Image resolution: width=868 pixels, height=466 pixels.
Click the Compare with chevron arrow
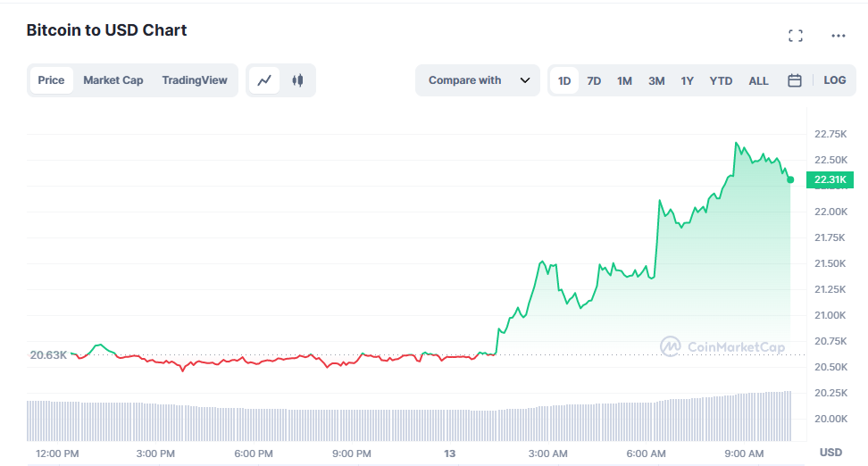pyautogui.click(x=525, y=80)
